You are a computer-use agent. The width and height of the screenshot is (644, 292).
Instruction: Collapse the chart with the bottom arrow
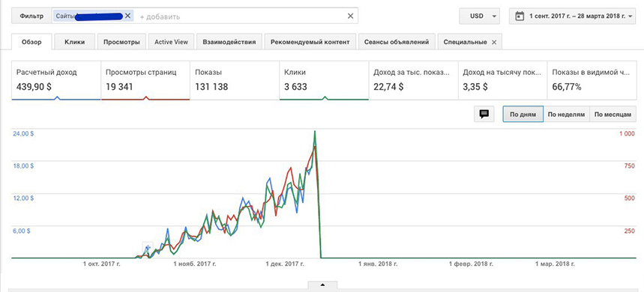[322, 285]
